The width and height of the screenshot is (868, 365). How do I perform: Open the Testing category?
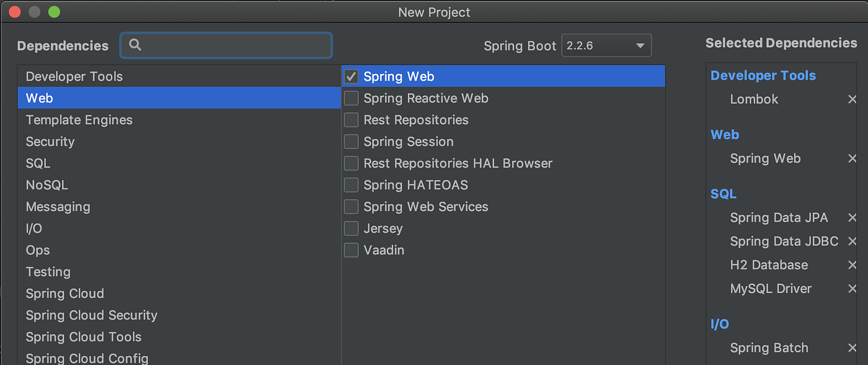click(x=48, y=272)
